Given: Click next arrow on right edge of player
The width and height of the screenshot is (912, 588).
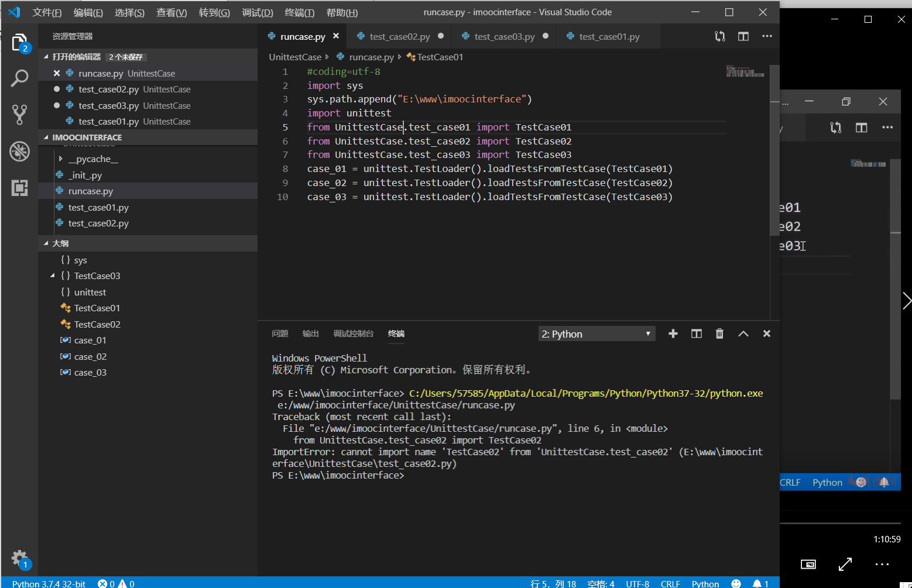Looking at the screenshot, I should [x=907, y=301].
